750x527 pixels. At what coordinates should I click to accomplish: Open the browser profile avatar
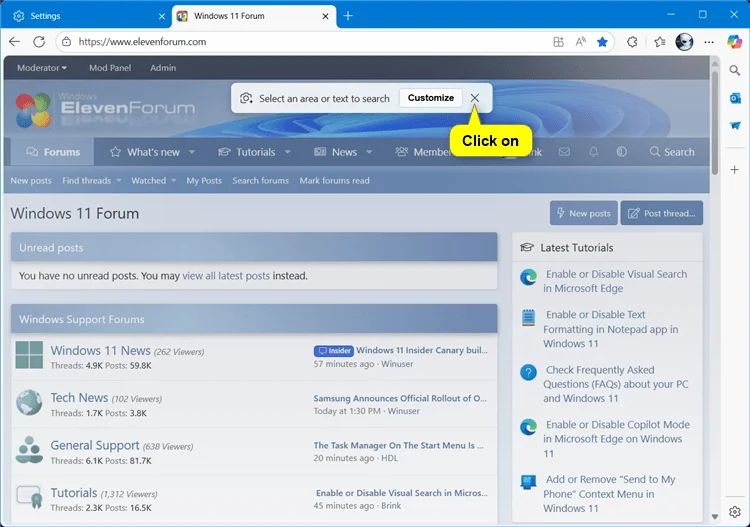click(x=684, y=42)
